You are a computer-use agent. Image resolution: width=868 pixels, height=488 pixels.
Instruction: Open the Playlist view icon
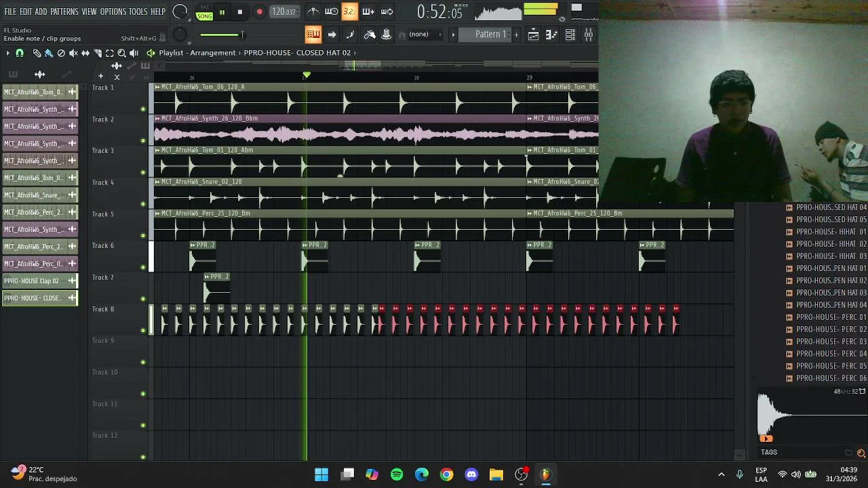coord(534,35)
